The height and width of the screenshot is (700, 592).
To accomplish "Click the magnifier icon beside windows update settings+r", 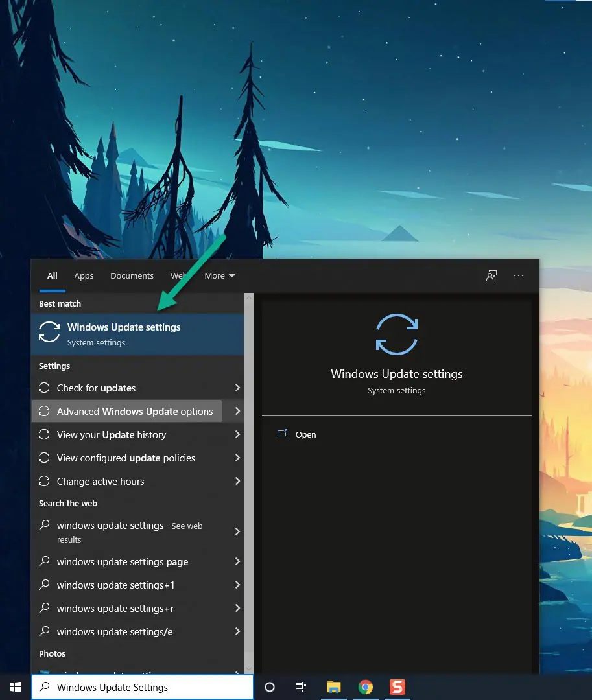I will [x=44, y=607].
